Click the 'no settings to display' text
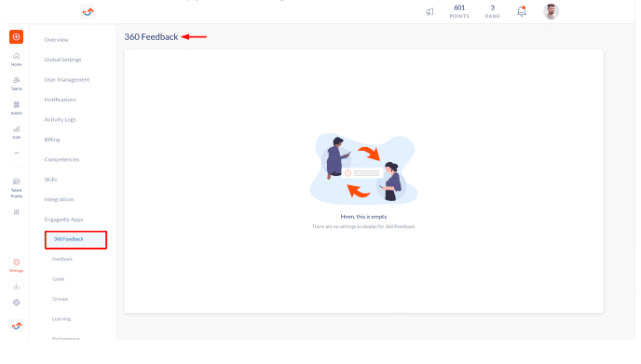Image resolution: width=641 pixels, height=364 pixels. pos(363,226)
